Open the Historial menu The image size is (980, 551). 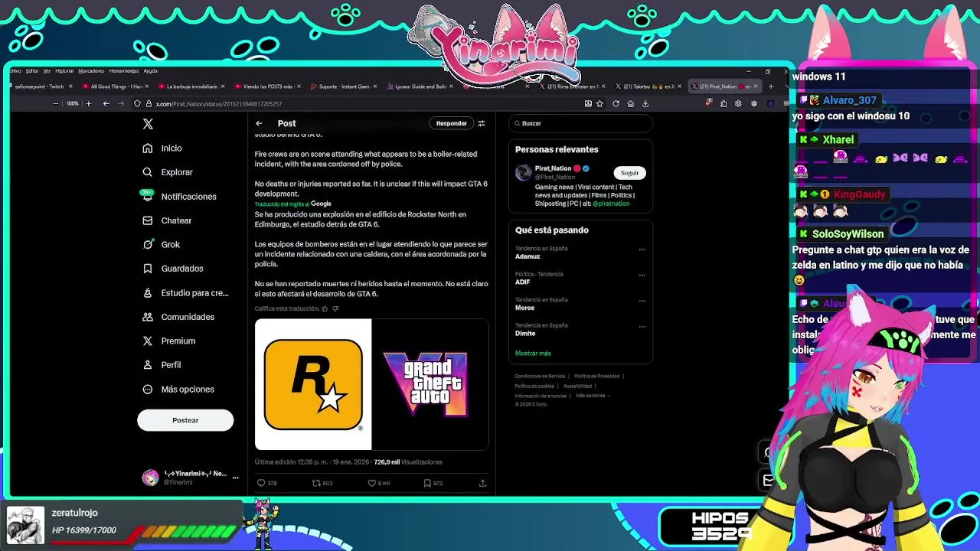tap(64, 71)
